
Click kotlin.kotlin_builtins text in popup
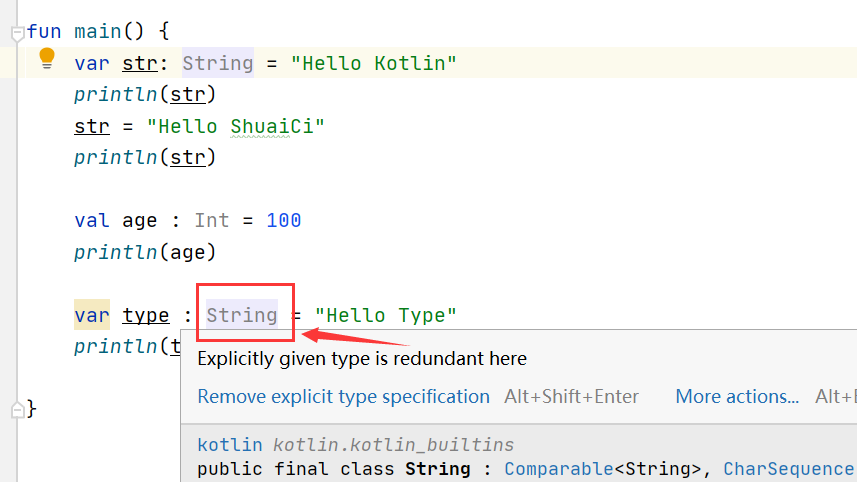point(394,445)
